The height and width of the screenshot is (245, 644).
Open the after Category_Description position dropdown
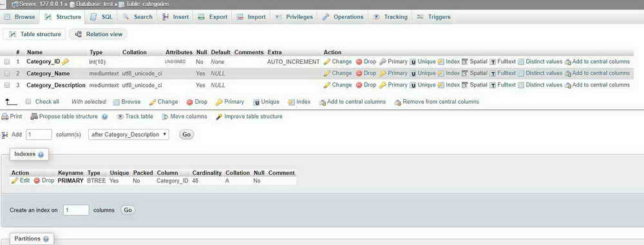click(x=129, y=134)
